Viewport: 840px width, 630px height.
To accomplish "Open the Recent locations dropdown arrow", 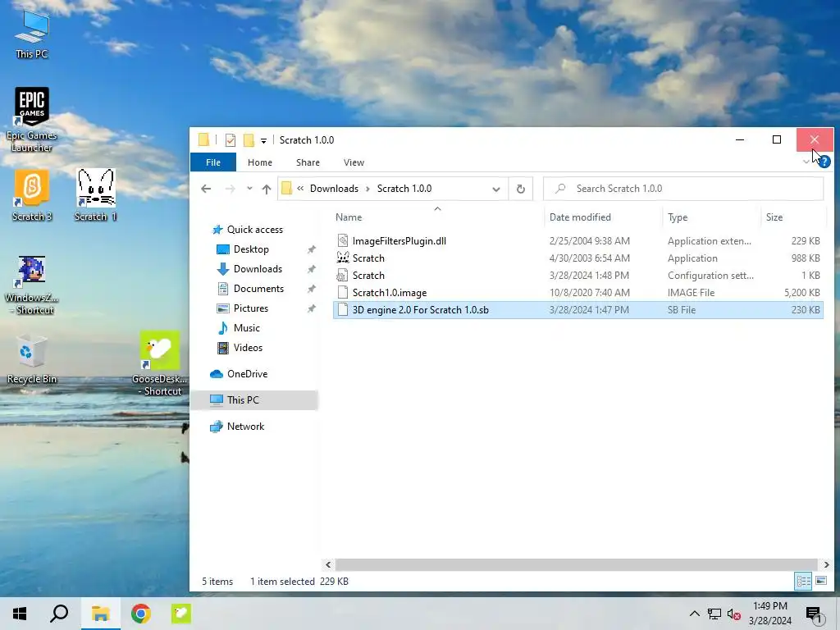I will (249, 189).
